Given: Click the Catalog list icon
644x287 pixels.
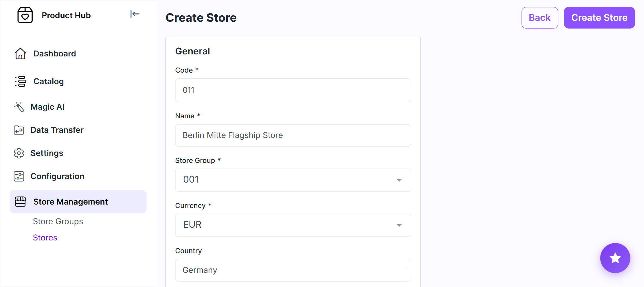Looking at the screenshot, I should [x=20, y=81].
